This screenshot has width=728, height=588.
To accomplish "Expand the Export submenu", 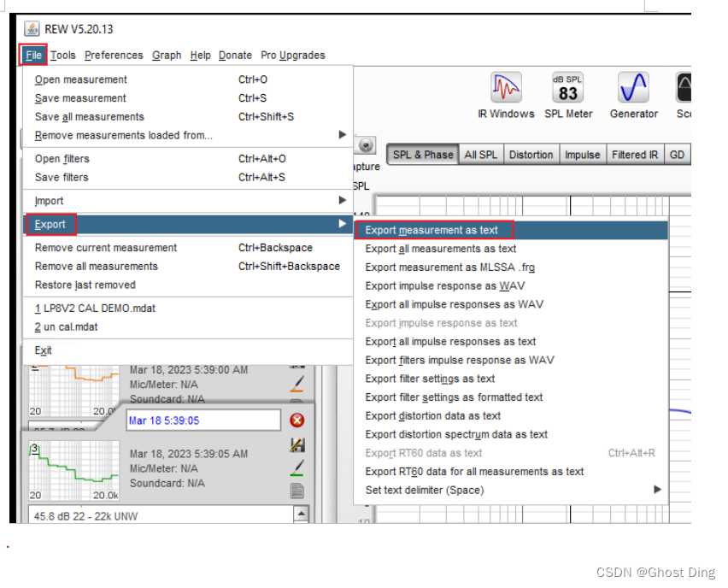I will tap(188, 224).
